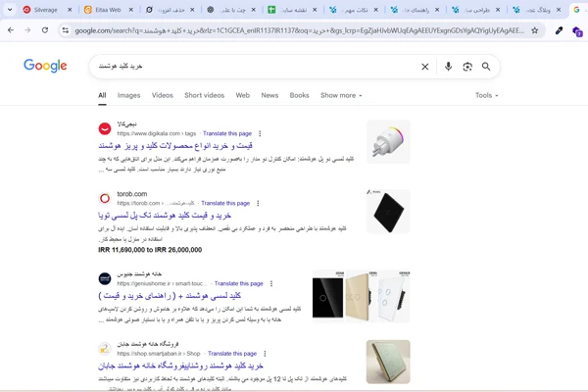This screenshot has height=392, width=588.
Task: Search by image with the camera lens icon
Action: (x=467, y=67)
